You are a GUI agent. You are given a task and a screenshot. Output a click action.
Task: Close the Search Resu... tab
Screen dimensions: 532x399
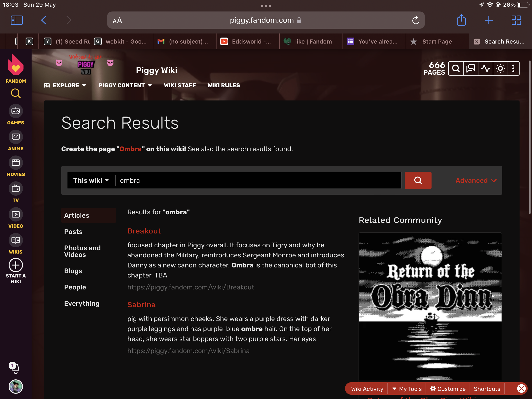(x=477, y=42)
